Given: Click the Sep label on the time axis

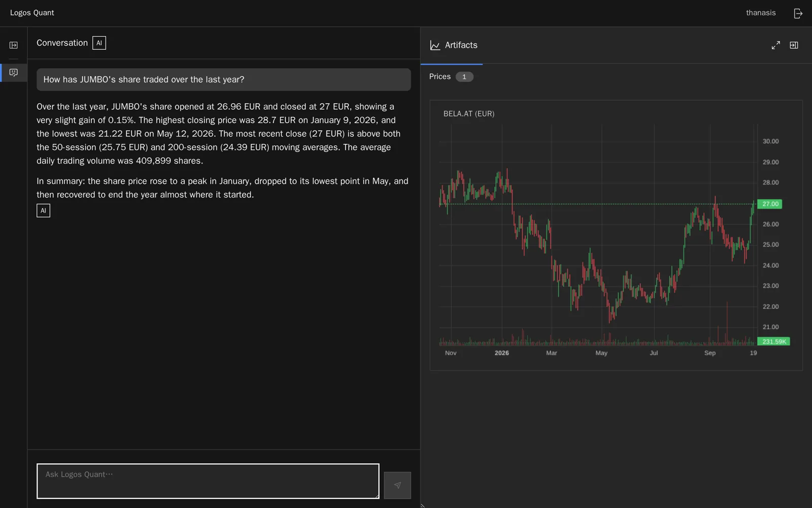Looking at the screenshot, I should 709,353.
